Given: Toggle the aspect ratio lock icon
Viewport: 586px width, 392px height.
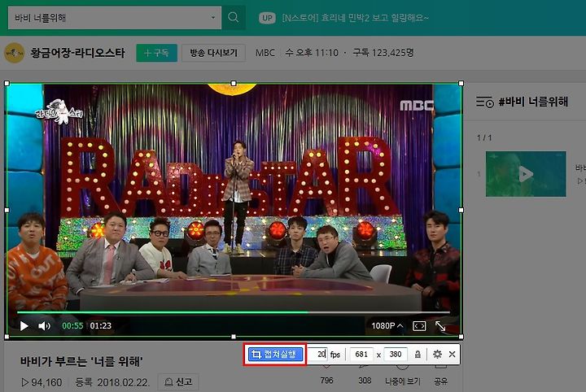Looking at the screenshot, I should tap(418, 355).
